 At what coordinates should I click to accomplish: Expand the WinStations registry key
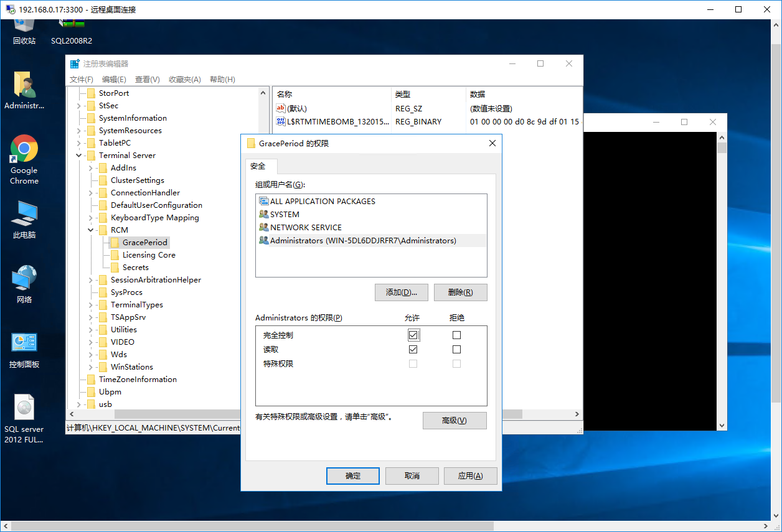point(90,366)
